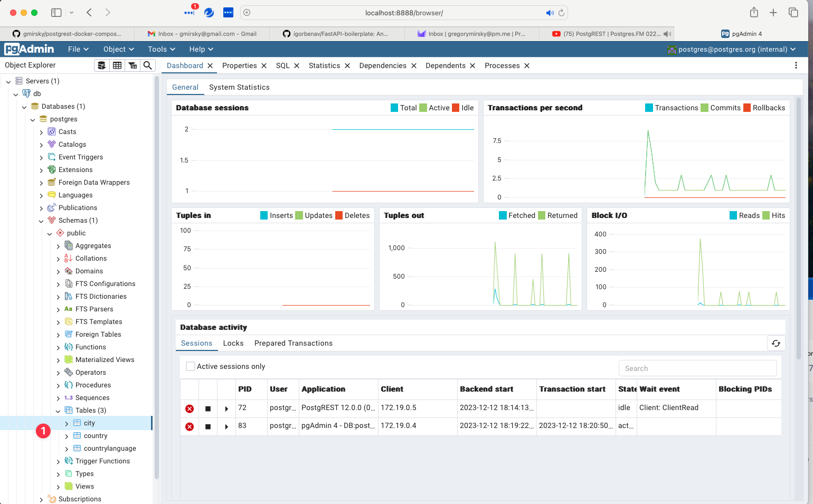Viewport: 813px width, 504px height.
Task: Open the Tools menu
Action: click(x=162, y=49)
